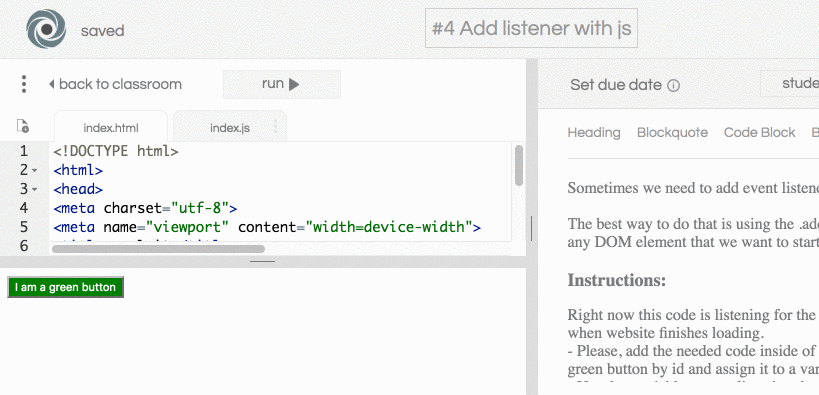819x395 pixels.
Task: Click the meta charset line
Action: coord(145,208)
